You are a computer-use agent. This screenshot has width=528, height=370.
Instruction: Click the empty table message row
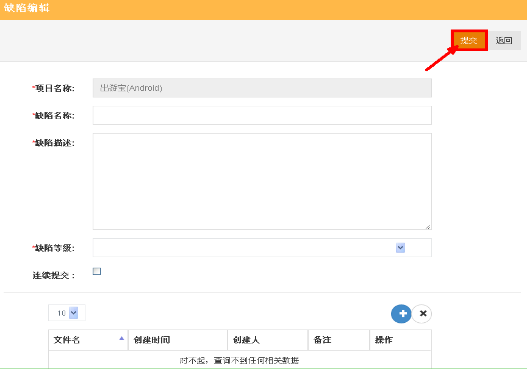pos(240,361)
